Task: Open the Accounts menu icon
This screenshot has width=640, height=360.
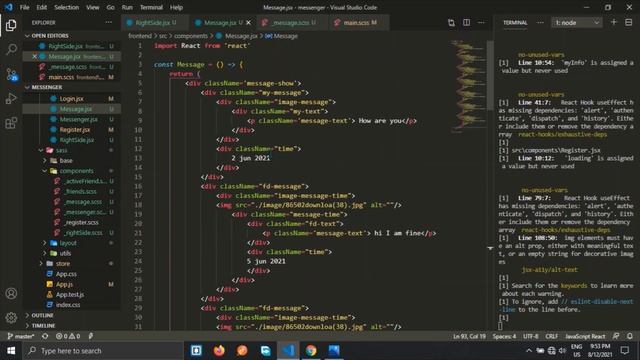Action: [x=11, y=293]
